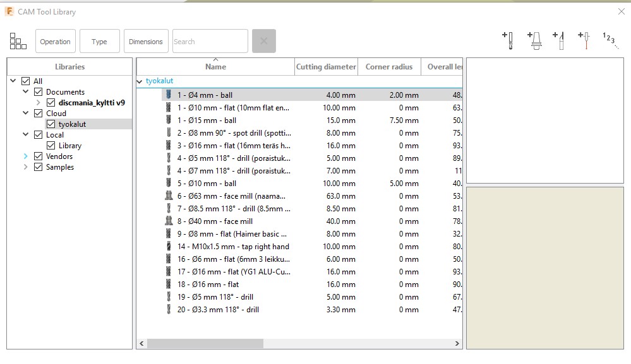631x364 pixels.
Task: Click the grid view layout icon
Action: coord(18,40)
